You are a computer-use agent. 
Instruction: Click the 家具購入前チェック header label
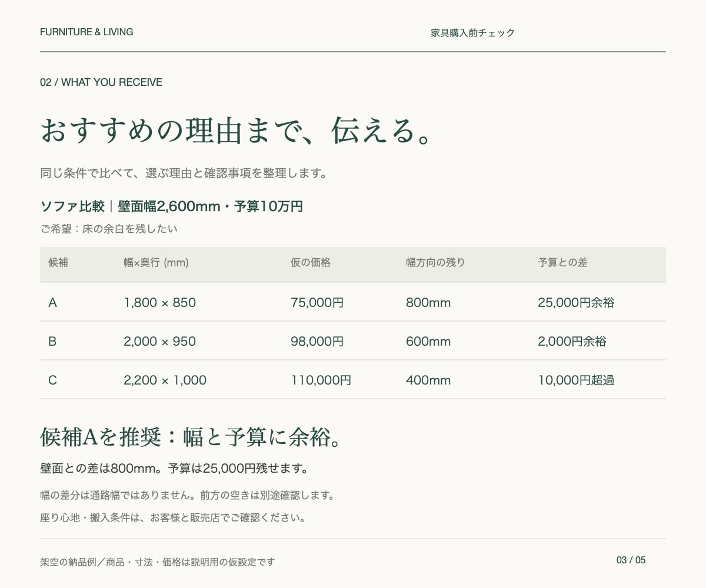pyautogui.click(x=472, y=33)
